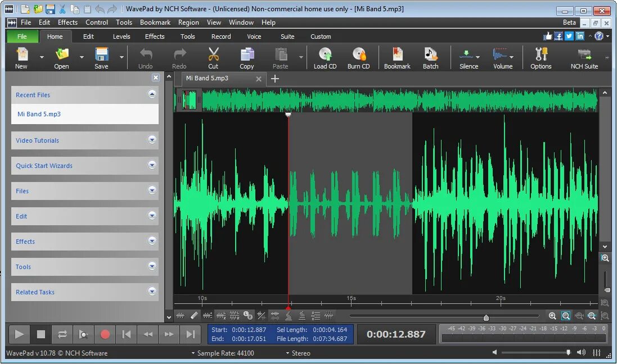Expand the Related Tasks section
The height and width of the screenshot is (364, 617).
click(152, 292)
